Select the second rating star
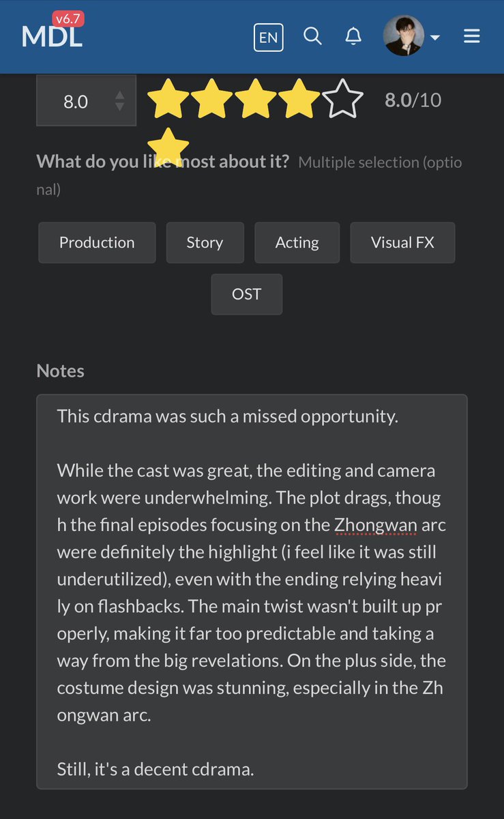504x819 pixels. click(x=211, y=100)
